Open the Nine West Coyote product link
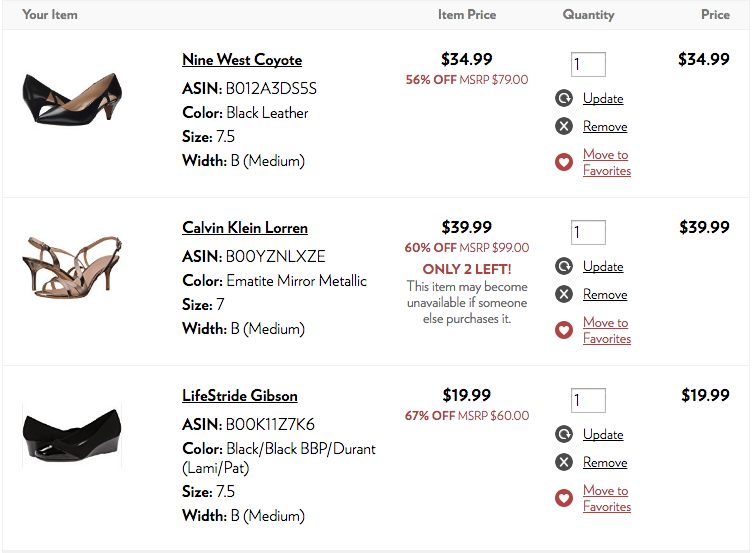 pos(242,60)
